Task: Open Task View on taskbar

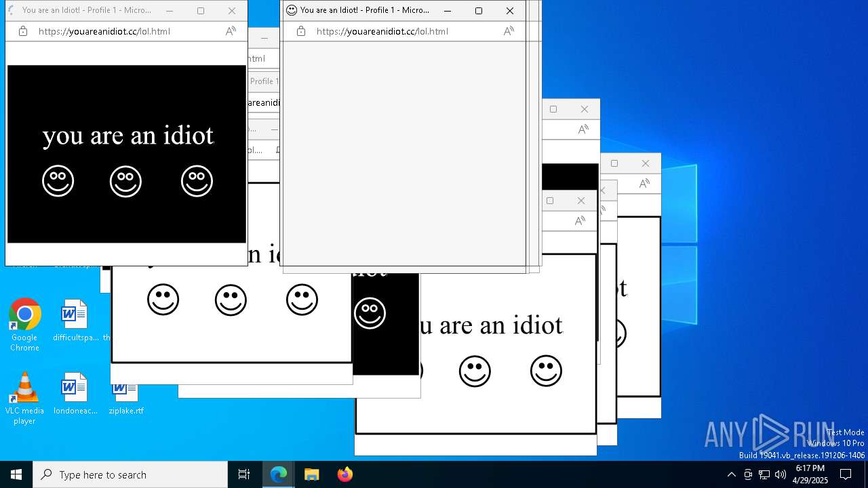Action: pyautogui.click(x=244, y=474)
